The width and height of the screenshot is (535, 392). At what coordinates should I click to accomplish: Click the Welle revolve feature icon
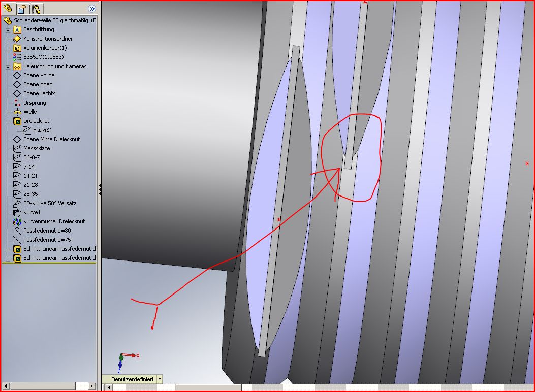[x=17, y=112]
